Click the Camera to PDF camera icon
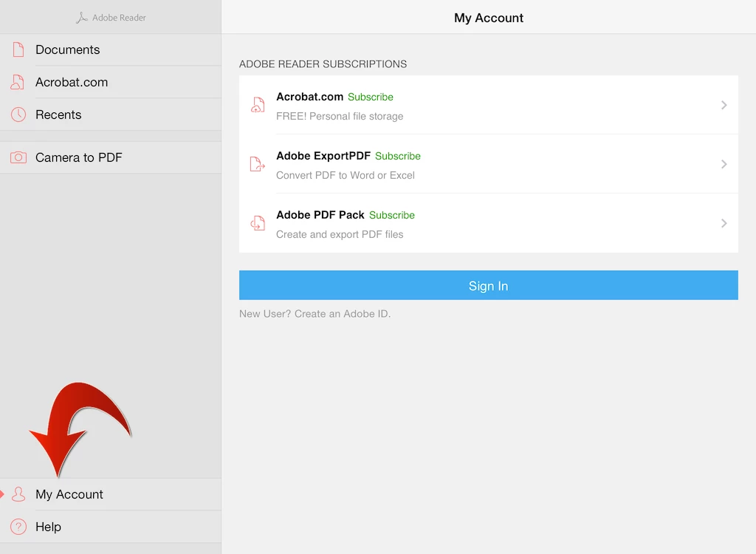 click(18, 157)
